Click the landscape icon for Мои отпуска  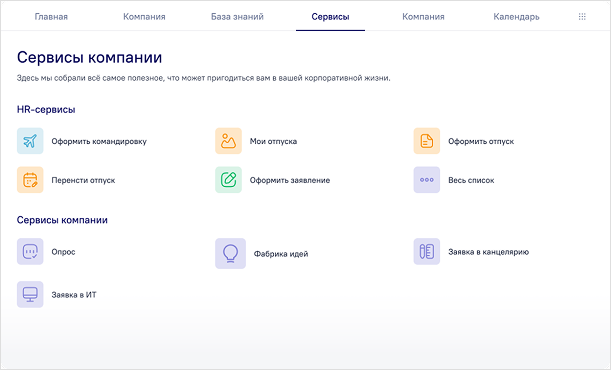[228, 141]
